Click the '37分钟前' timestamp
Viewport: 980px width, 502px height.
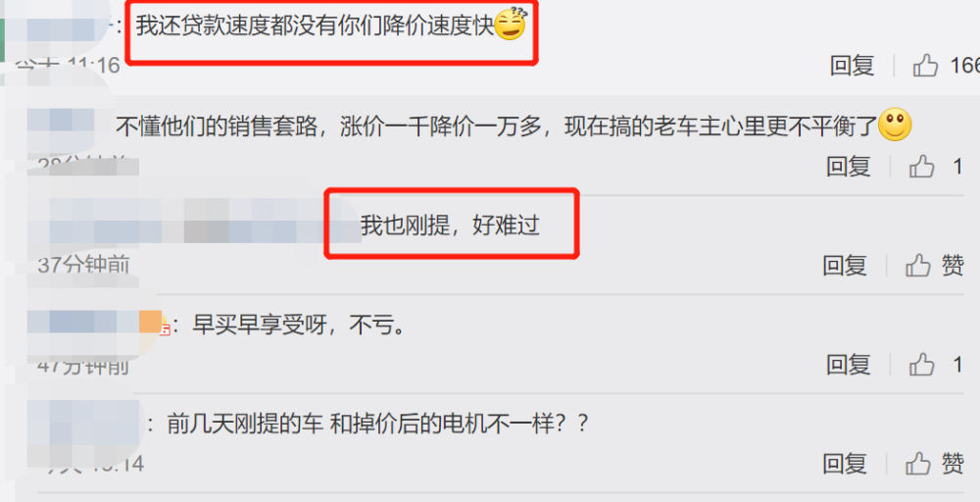coord(83,265)
